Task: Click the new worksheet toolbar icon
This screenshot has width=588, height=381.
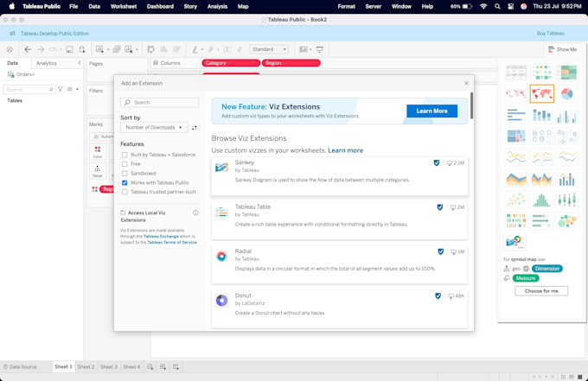Action: click(99, 49)
